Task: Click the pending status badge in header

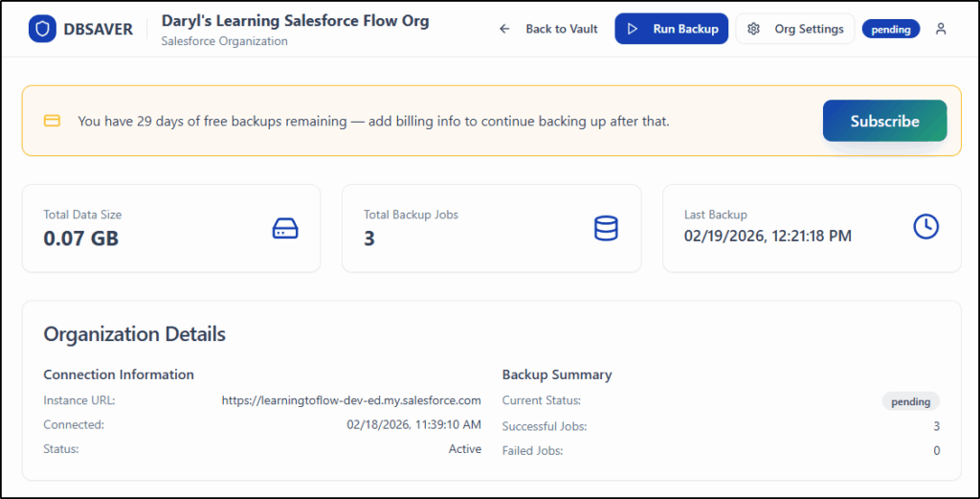Action: coord(890,29)
